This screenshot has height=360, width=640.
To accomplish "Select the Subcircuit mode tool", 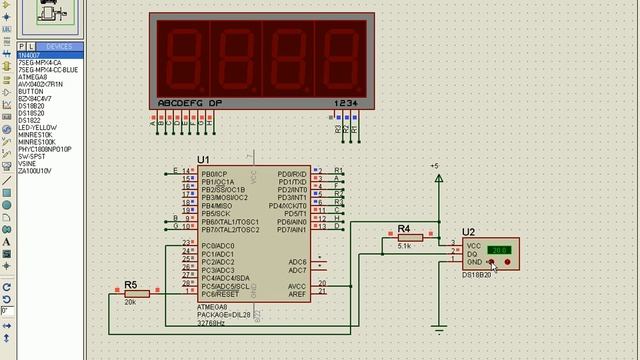I will [7, 67].
